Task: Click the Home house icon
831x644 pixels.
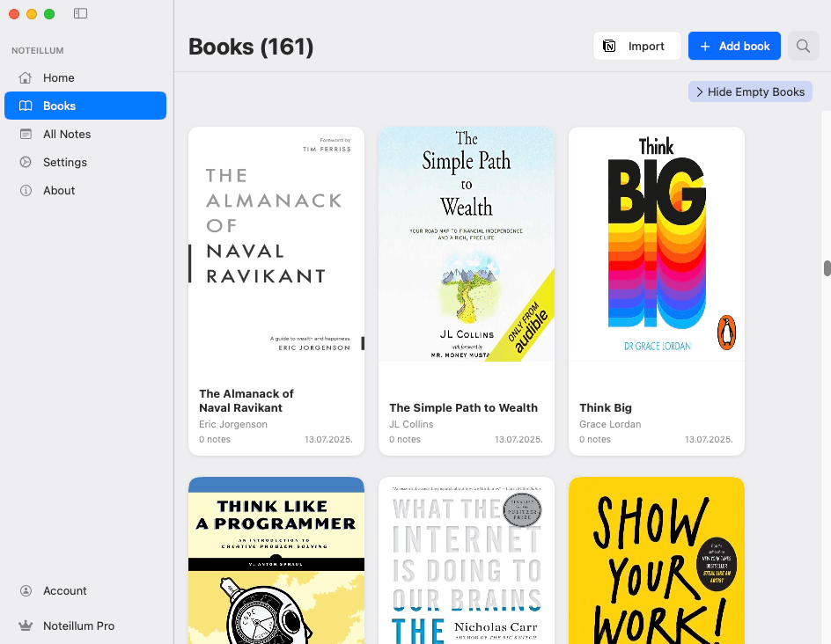Action: click(26, 77)
